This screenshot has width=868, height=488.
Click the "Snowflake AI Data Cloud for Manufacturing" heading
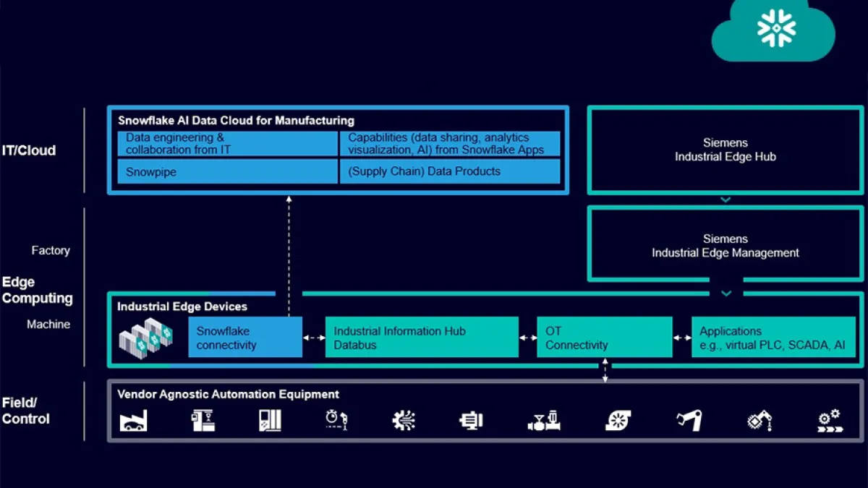237,121
